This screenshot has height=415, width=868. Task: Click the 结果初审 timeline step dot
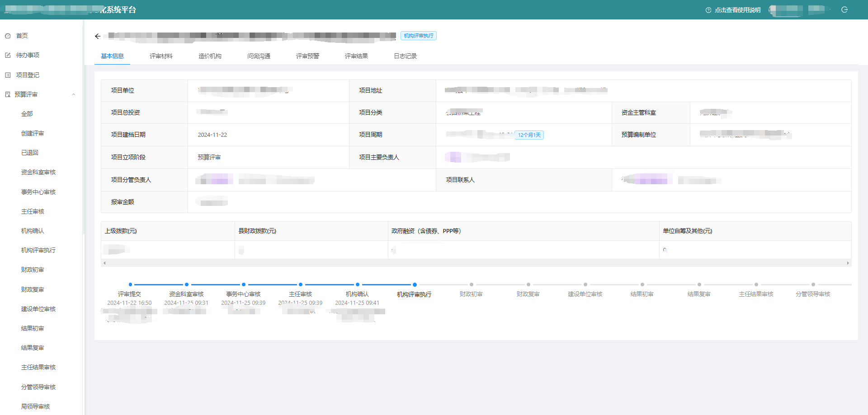pos(642,284)
